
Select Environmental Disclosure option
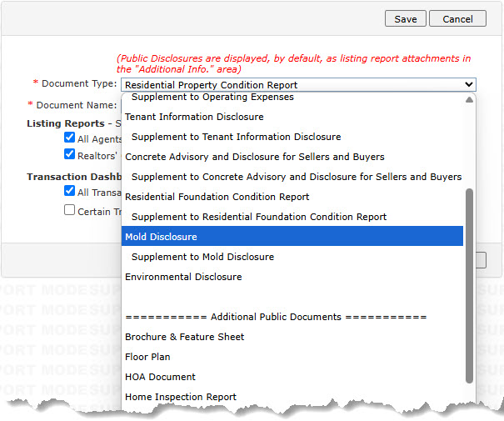coord(292,277)
